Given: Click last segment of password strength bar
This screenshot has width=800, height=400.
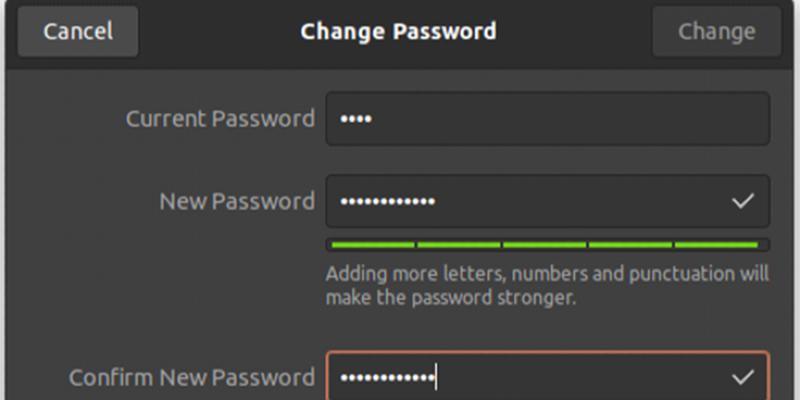Looking at the screenshot, I should tap(717, 244).
